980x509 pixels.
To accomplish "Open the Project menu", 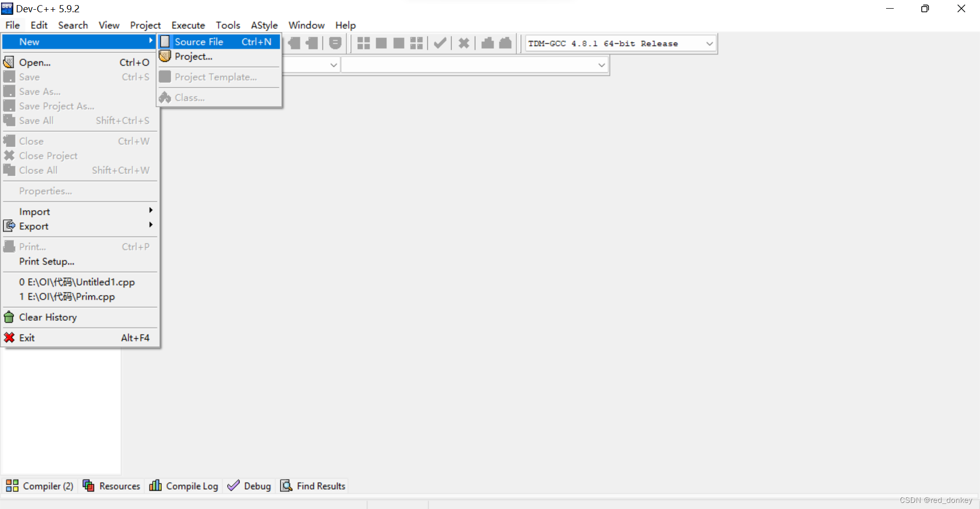I will (145, 25).
